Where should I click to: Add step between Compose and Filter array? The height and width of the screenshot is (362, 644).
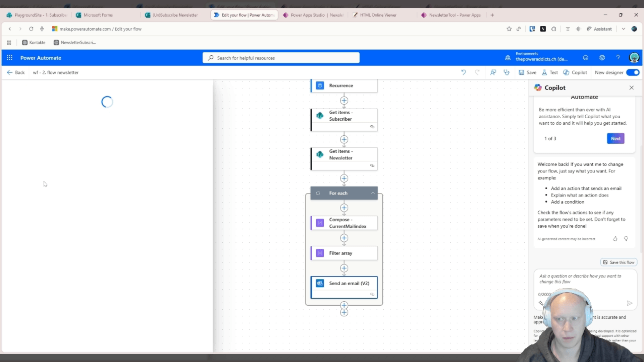tap(344, 238)
